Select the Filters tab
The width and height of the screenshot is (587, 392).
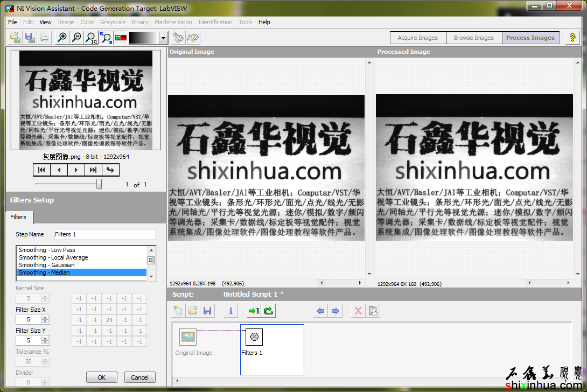[18, 217]
